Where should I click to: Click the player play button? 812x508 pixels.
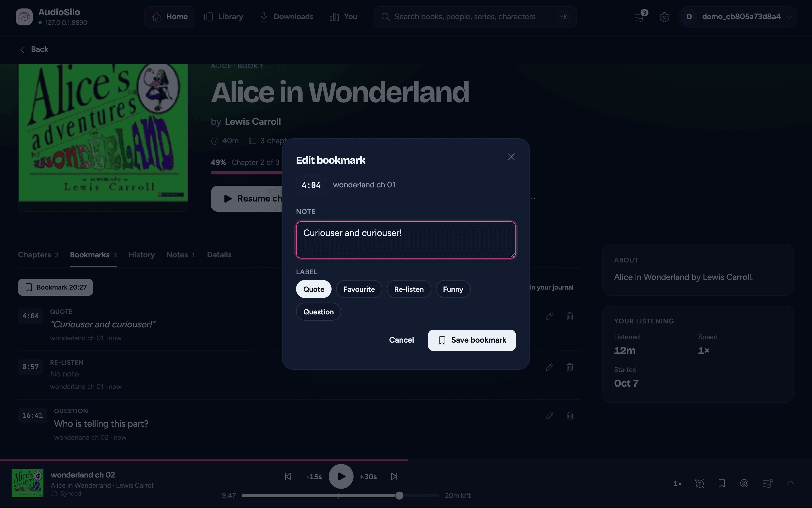click(341, 476)
